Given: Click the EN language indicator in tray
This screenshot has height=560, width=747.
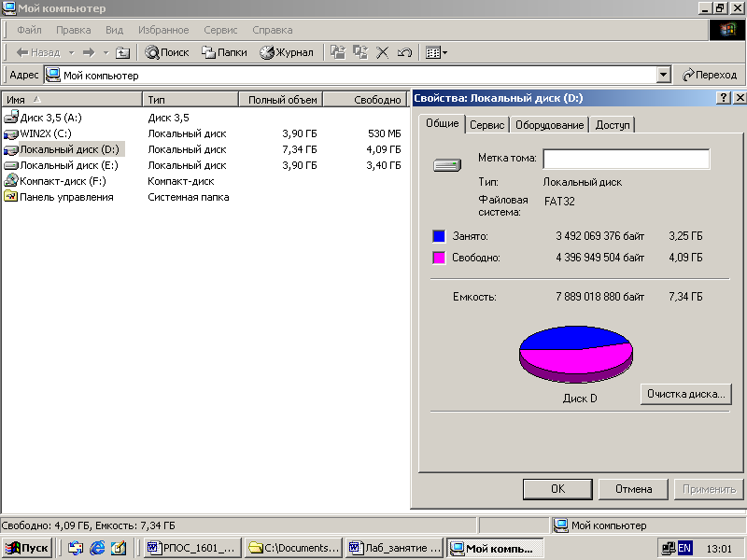Looking at the screenshot, I should (684, 548).
